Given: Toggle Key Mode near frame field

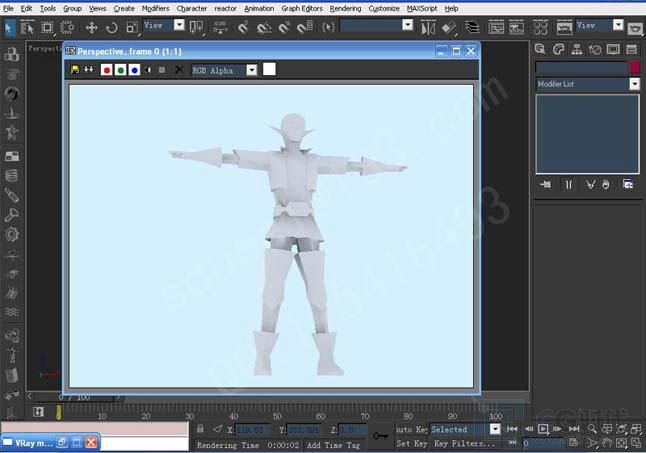Looking at the screenshot, I should click(512, 443).
